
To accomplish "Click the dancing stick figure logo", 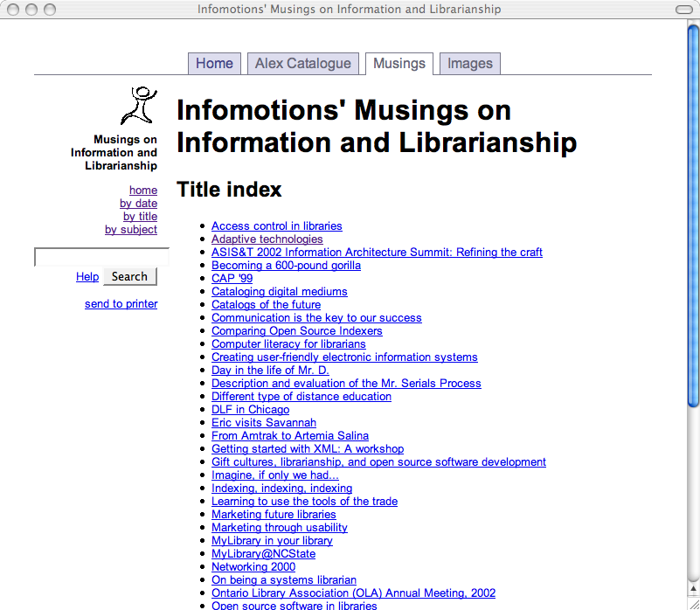I will click(139, 106).
